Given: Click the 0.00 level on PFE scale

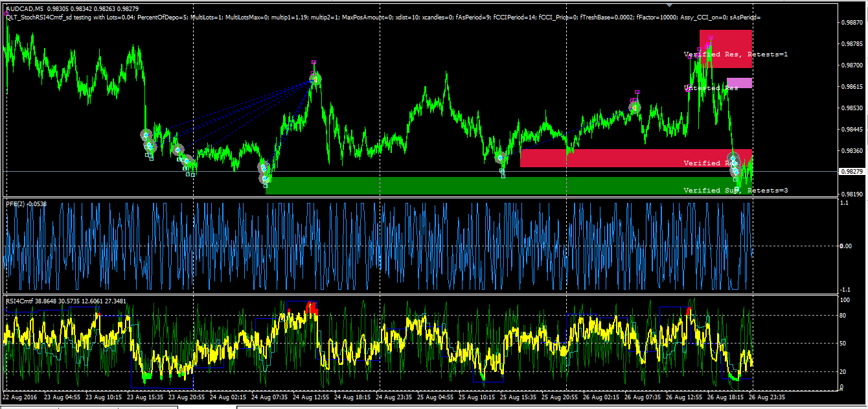Looking at the screenshot, I should 846,246.
